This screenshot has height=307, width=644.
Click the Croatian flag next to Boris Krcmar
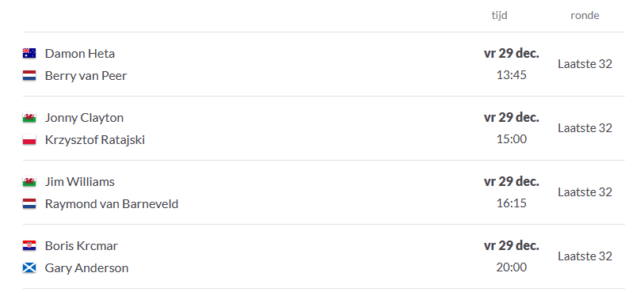(29, 246)
